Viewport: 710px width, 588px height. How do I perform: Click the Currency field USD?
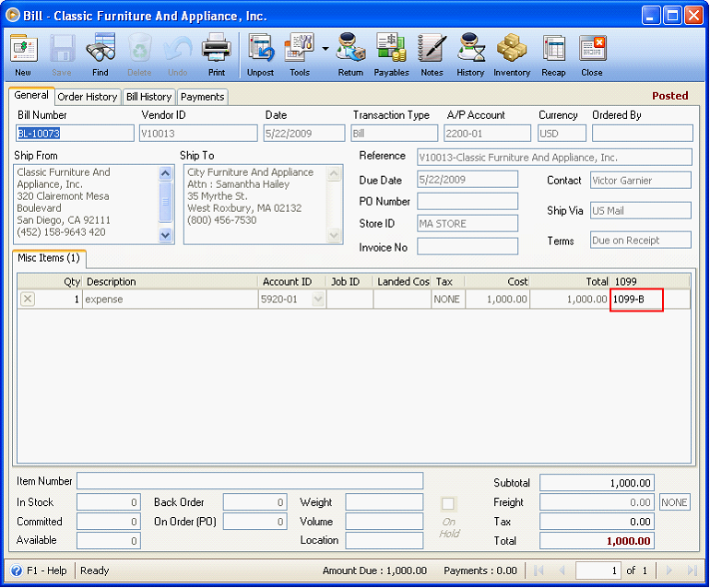[x=562, y=134]
